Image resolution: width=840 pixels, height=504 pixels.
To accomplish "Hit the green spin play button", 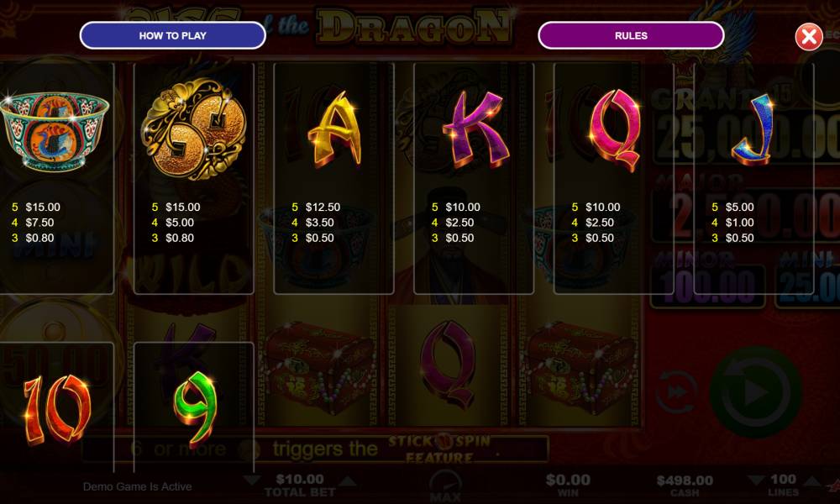I will (x=755, y=392).
